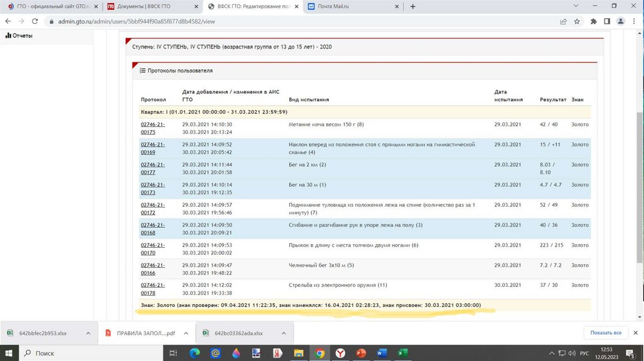Open Word from the Windows taskbar
This screenshot has width=644, height=361.
pyautogui.click(x=380, y=353)
